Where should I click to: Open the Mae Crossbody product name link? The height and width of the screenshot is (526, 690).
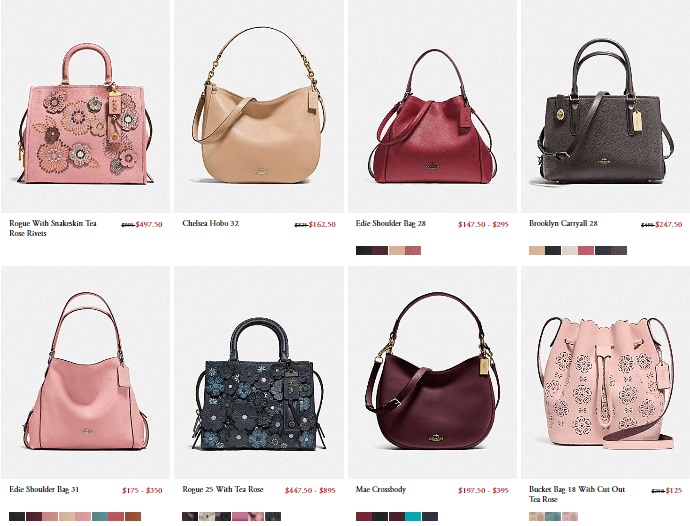[381, 489]
